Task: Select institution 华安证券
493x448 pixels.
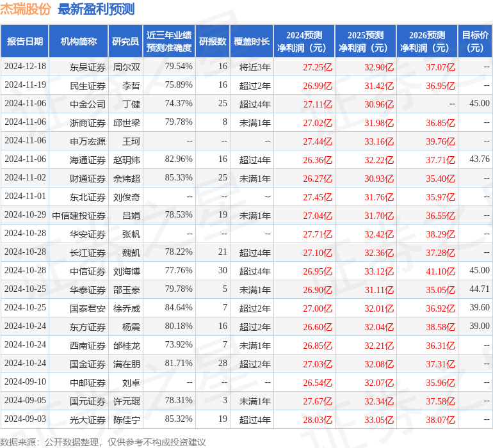Action: 88,234
